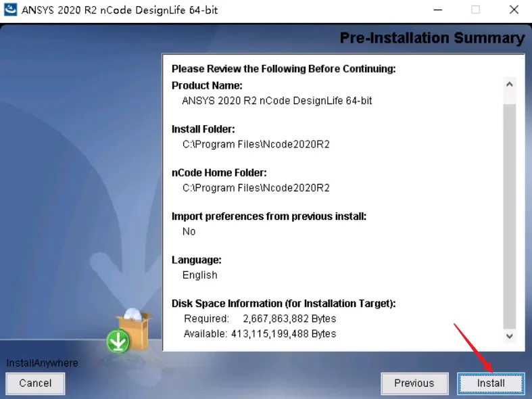Click the 'nCode Home Folder:' label
Image resolution: width=532 pixels, height=399 pixels.
(x=219, y=172)
